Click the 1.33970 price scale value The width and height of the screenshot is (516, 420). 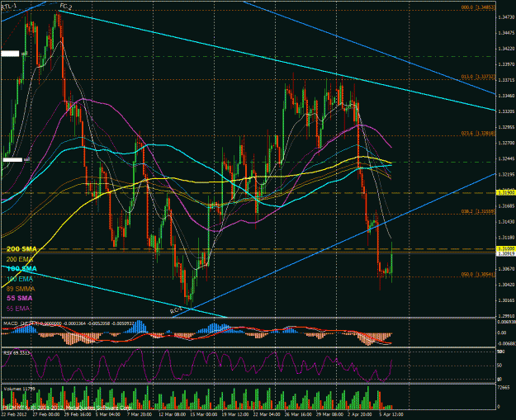[506, 64]
